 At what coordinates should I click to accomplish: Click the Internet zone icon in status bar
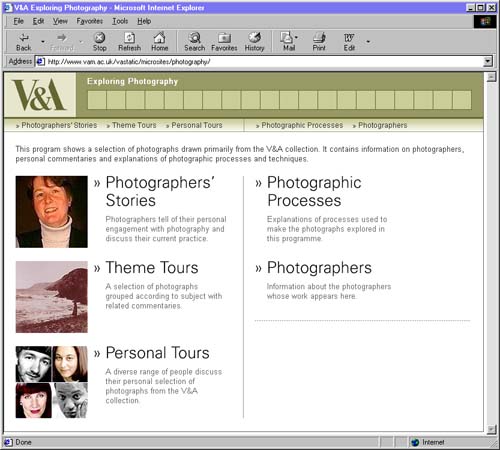[415, 442]
